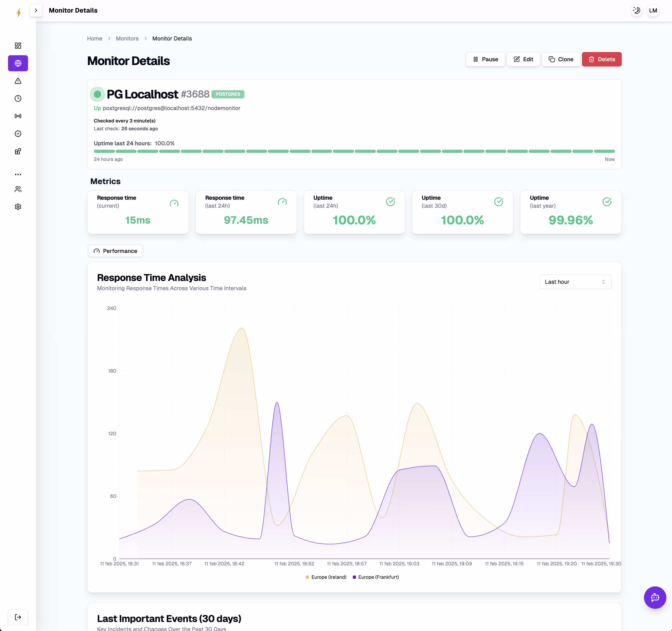The width and height of the screenshot is (672, 631).
Task: Open the status broadcast icon in sidebar
Action: [x=18, y=116]
